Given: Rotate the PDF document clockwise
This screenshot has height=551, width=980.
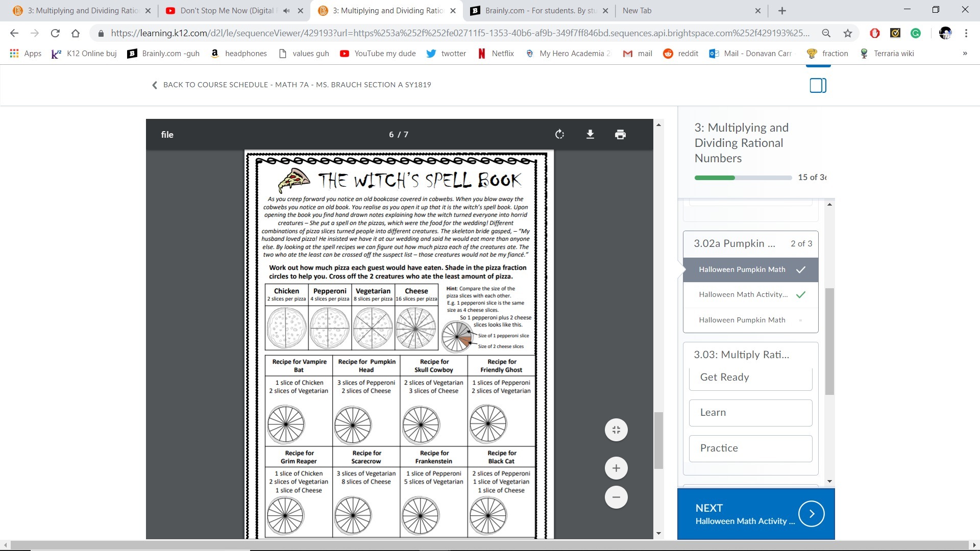Looking at the screenshot, I should pos(559,134).
